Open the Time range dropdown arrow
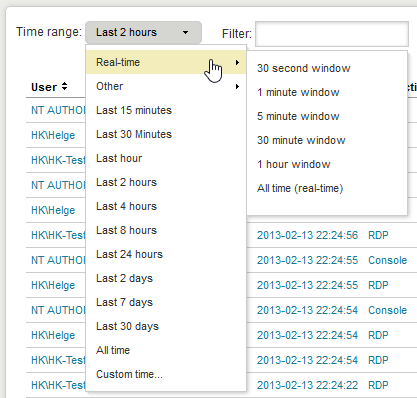 click(x=185, y=32)
